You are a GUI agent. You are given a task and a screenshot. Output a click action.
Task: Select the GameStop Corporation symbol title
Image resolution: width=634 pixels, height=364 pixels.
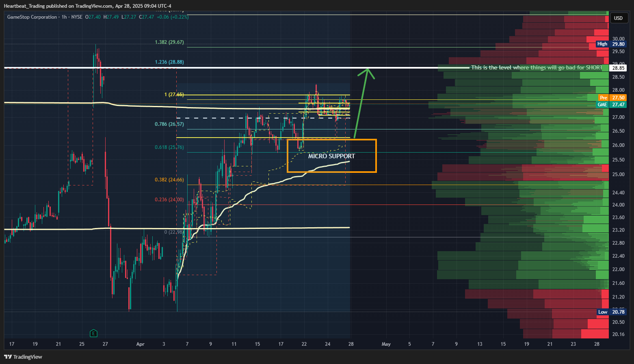pyautogui.click(x=32, y=17)
